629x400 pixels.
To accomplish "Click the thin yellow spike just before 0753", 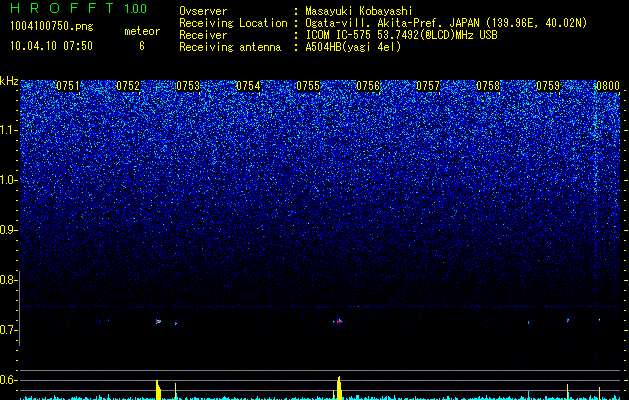I will pos(175,391).
